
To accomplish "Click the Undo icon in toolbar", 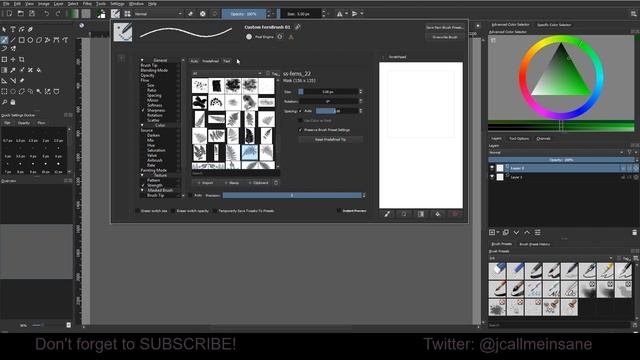I will pyautogui.click(x=47, y=13).
